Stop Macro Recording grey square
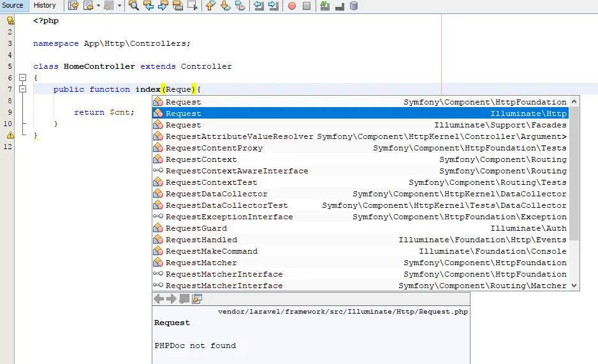 pos(307,6)
